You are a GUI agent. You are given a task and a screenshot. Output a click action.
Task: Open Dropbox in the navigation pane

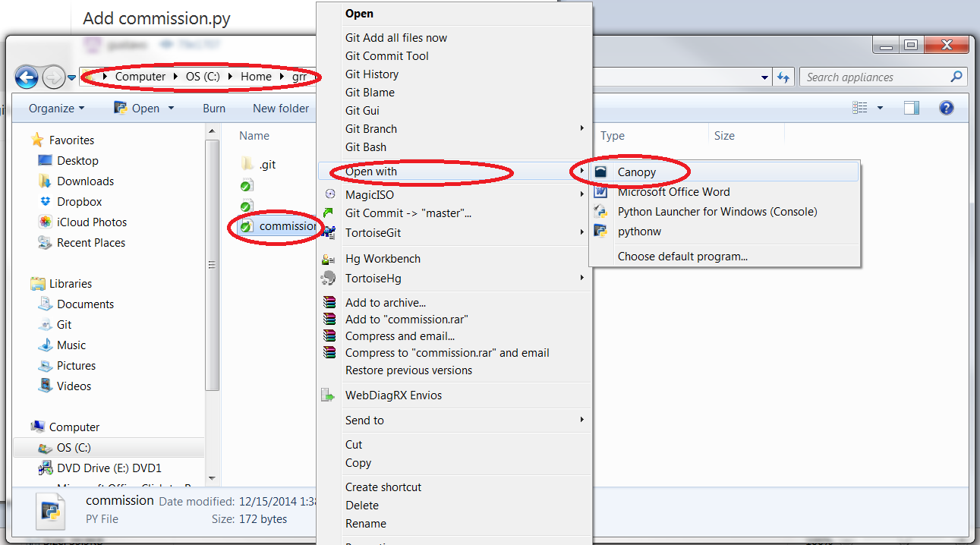79,202
